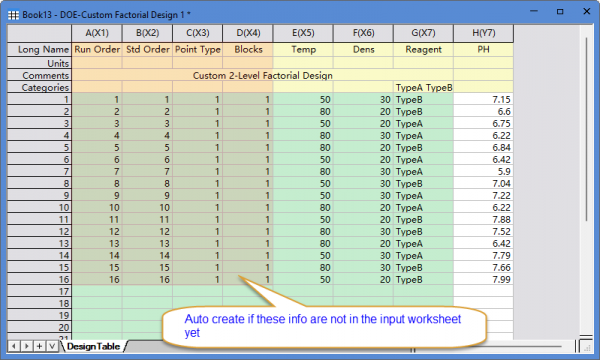
Task: Maximize the Book13 workbook window
Action: click(x=560, y=11)
